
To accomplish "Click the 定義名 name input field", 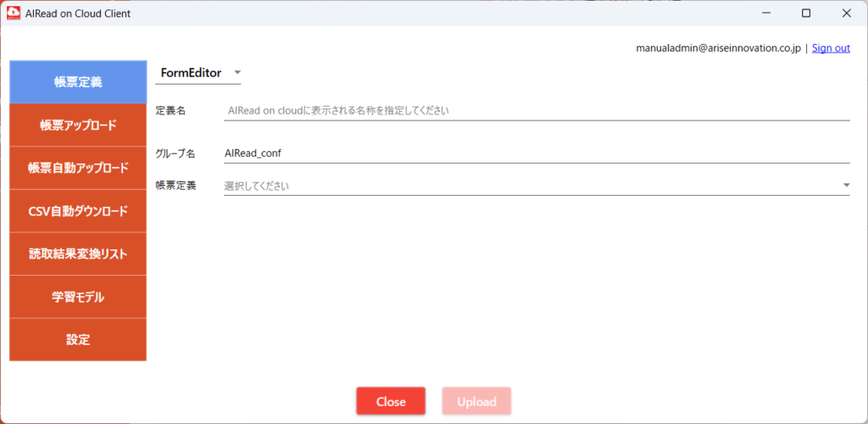I will tap(536, 110).
